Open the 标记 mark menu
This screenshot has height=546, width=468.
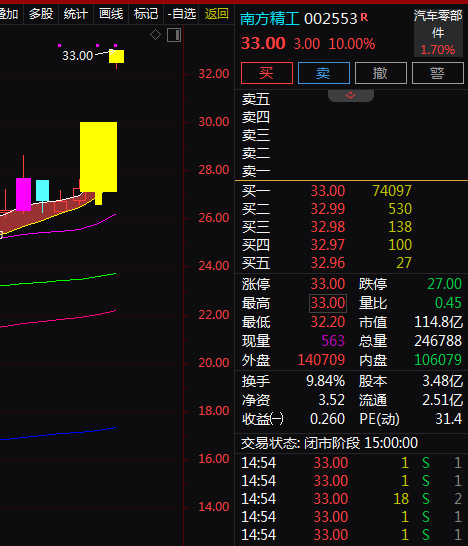pos(146,14)
